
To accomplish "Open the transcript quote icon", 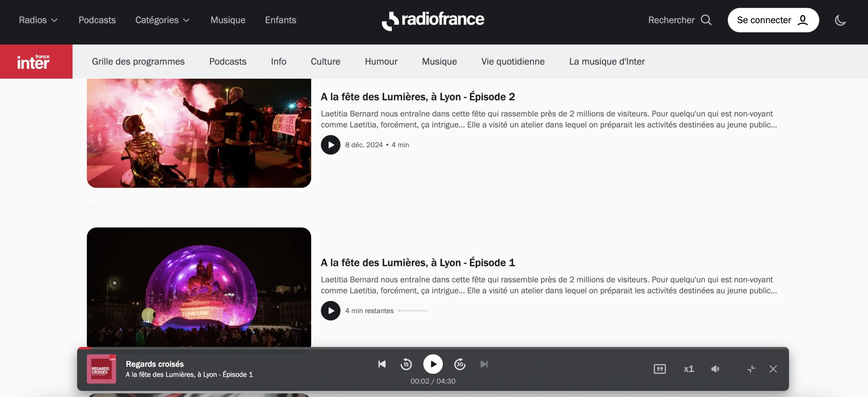I will [659, 369].
